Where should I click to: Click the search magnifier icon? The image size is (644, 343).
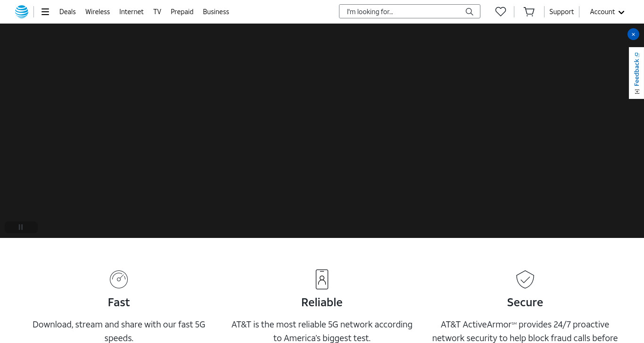[x=470, y=12]
